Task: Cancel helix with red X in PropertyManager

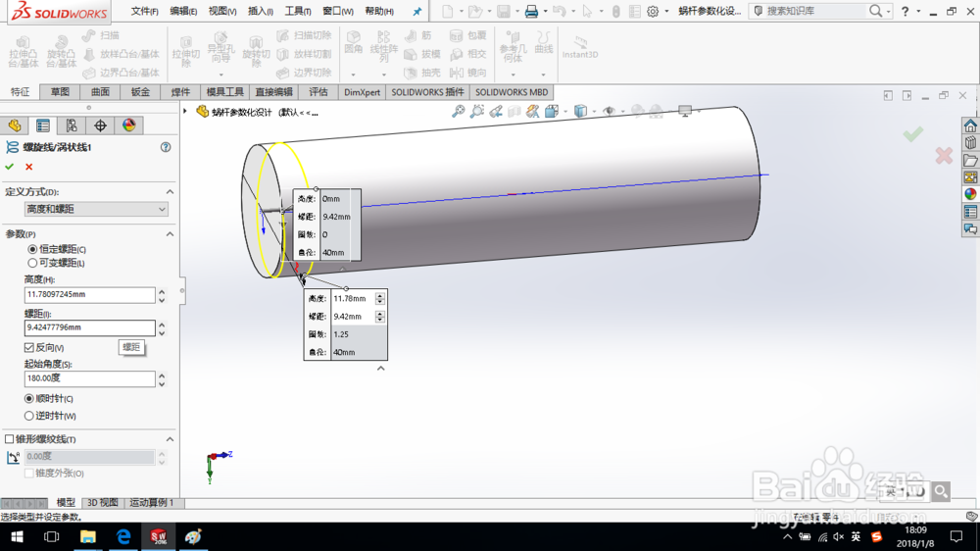Action: [28, 167]
